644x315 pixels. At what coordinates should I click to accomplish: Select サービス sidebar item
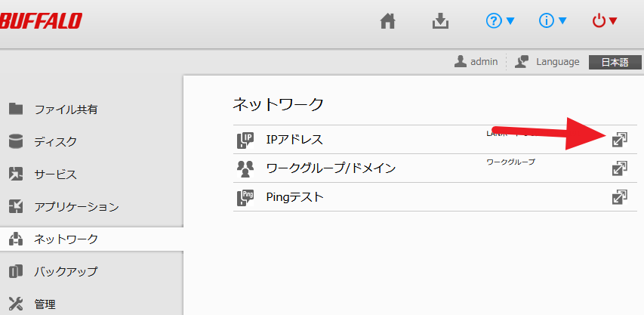tap(55, 174)
